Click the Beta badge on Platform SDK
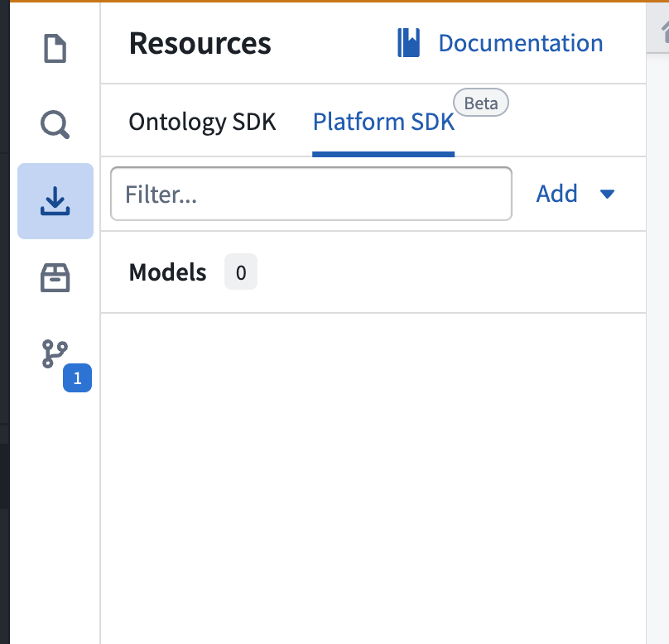669x644 pixels. point(480,103)
